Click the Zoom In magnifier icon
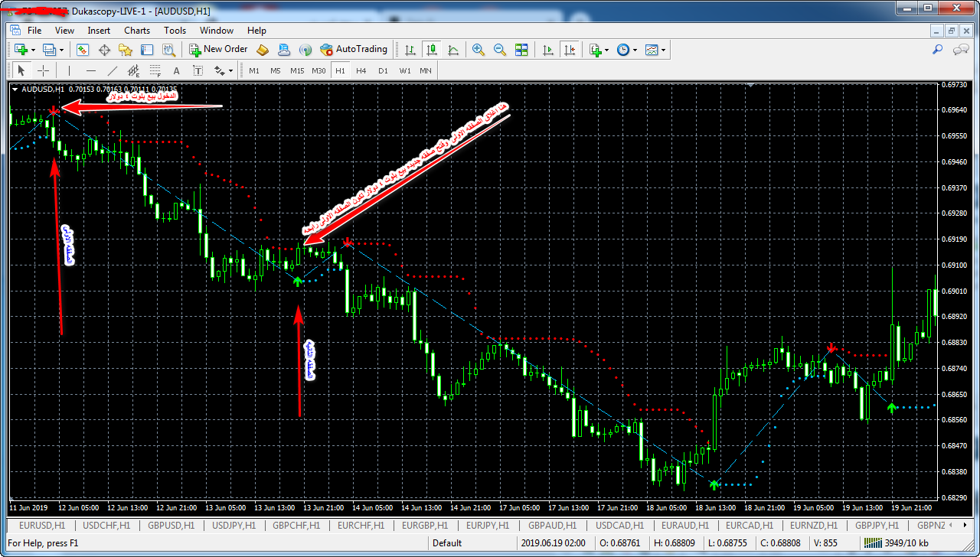Image resolution: width=980 pixels, height=557 pixels. pos(479,50)
